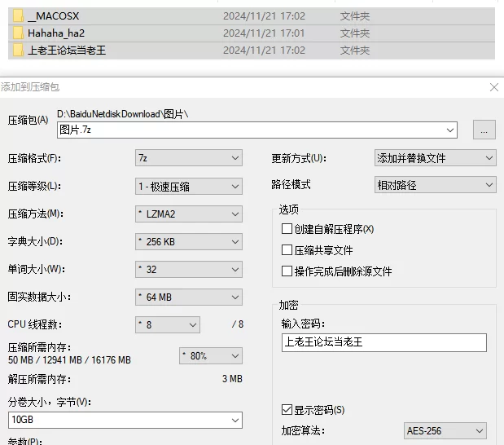Image resolution: width=504 pixels, height=445 pixels.
Task: Open the 压缩格式 7z dropdown
Action: pyautogui.click(x=188, y=158)
